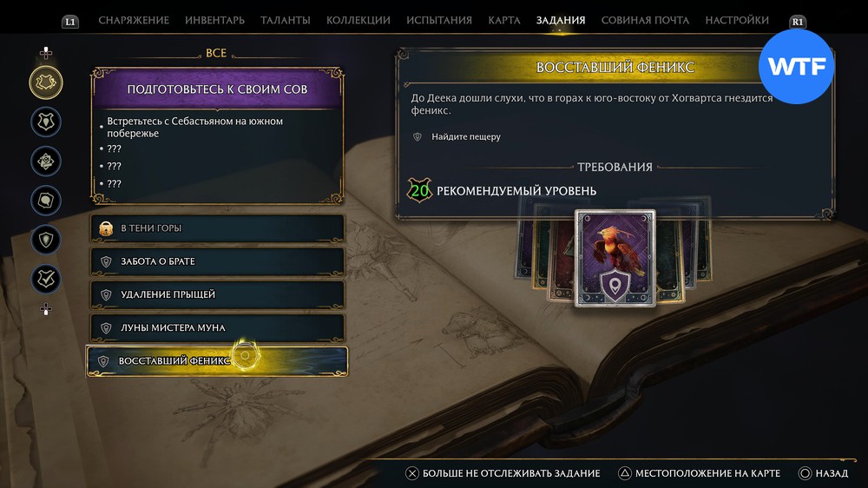Click the R1 next tab icon
This screenshot has width=868, height=488.
797,22
